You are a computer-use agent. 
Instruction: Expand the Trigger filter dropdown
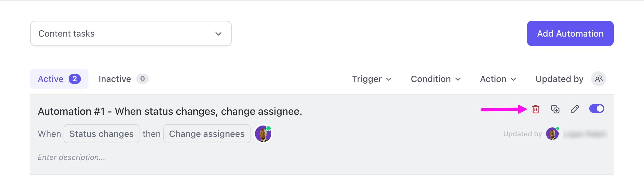[x=372, y=79]
